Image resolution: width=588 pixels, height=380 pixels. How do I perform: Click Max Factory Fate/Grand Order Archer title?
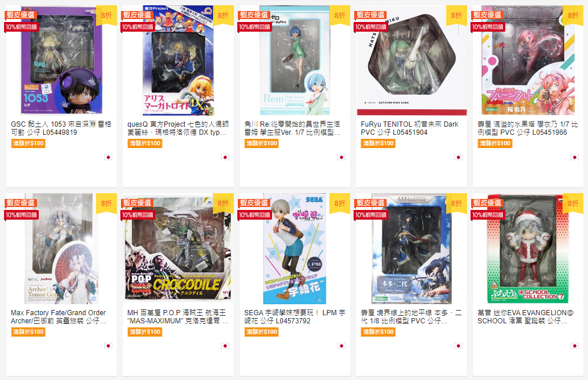[58, 317]
